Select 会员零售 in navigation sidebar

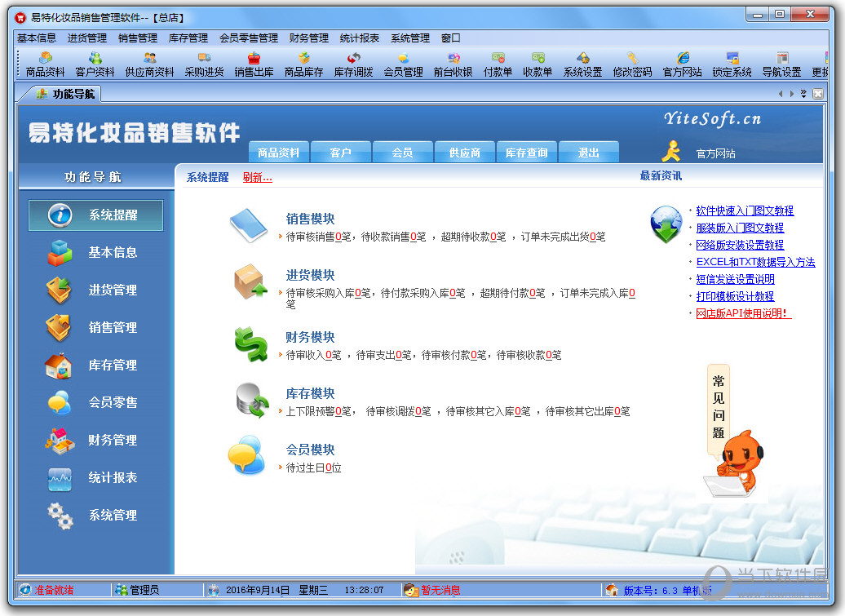tap(96, 402)
